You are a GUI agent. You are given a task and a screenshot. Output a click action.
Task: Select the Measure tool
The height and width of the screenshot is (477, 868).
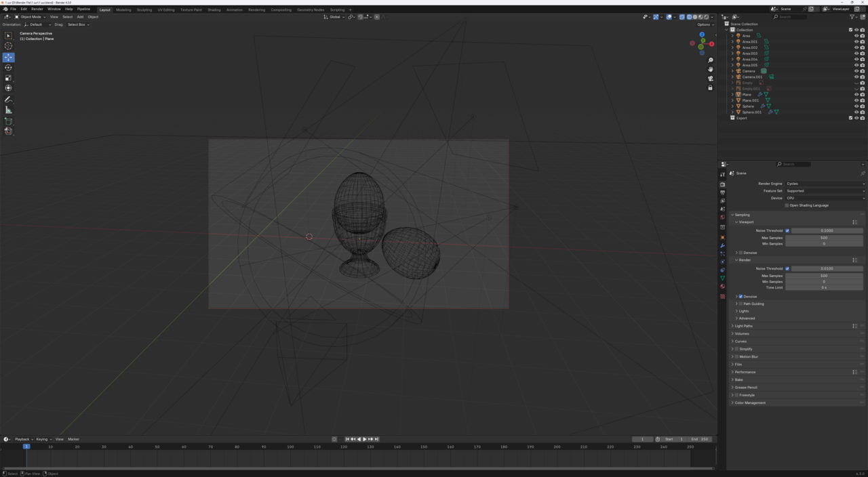pos(8,110)
